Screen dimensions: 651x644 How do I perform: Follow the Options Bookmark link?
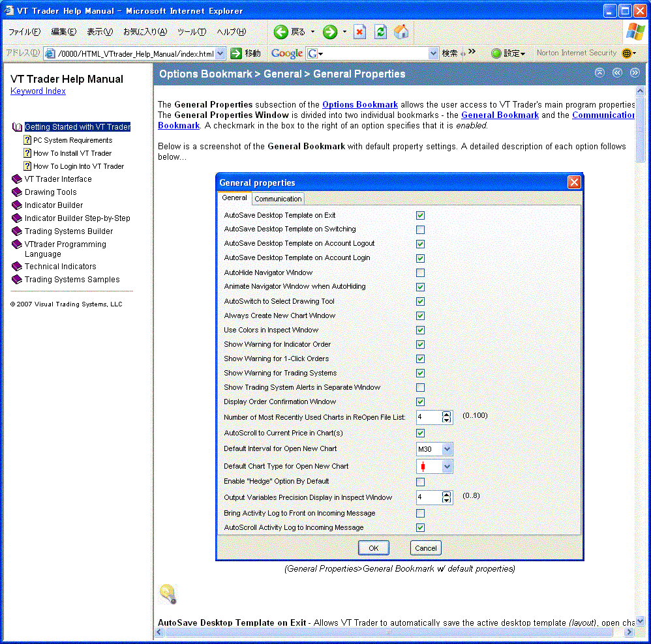click(x=360, y=104)
